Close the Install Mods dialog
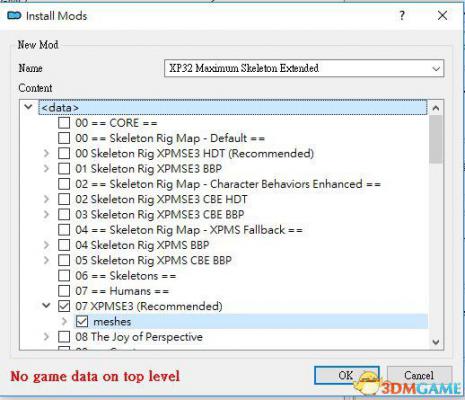This screenshot has width=465, height=400. click(442, 15)
